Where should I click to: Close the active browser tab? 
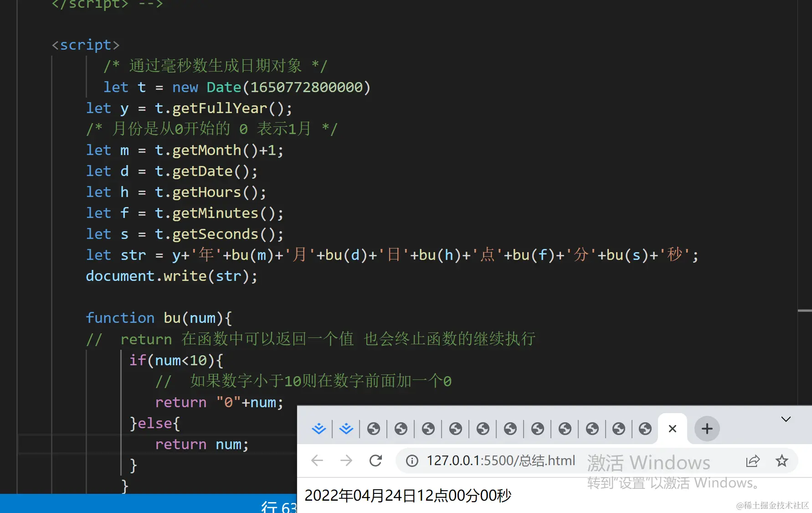(x=672, y=429)
